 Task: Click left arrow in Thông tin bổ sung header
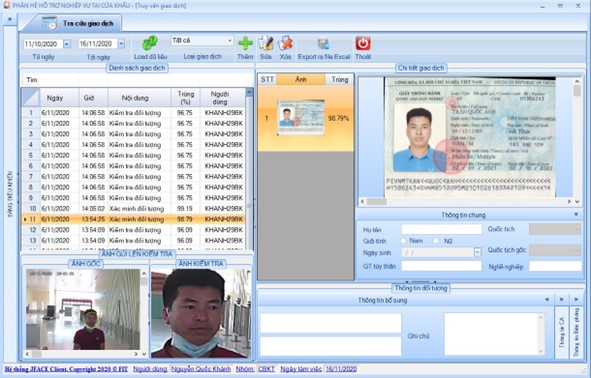pos(547,300)
